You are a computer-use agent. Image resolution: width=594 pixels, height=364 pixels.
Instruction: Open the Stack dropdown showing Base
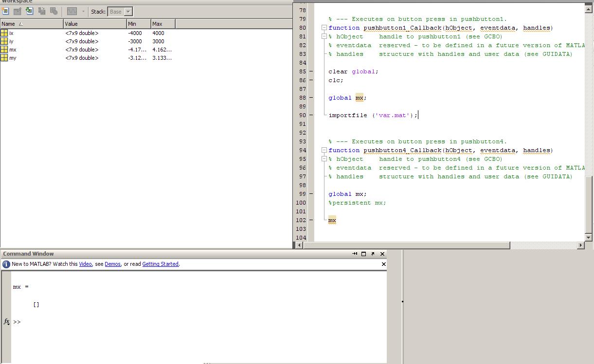pos(128,12)
